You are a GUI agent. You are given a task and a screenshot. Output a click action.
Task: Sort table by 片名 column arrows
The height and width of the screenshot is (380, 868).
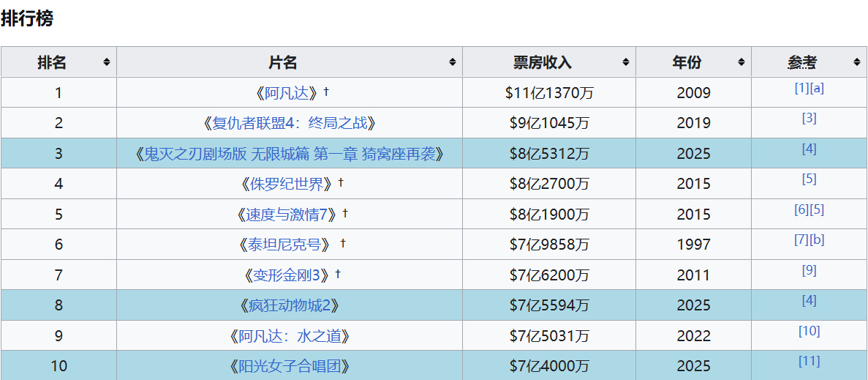tap(453, 62)
